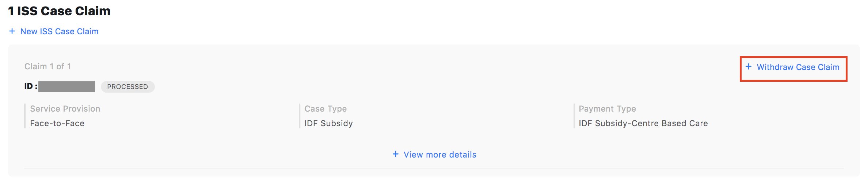Select the IDF Subsidy-Centre Based Care value

tap(643, 123)
